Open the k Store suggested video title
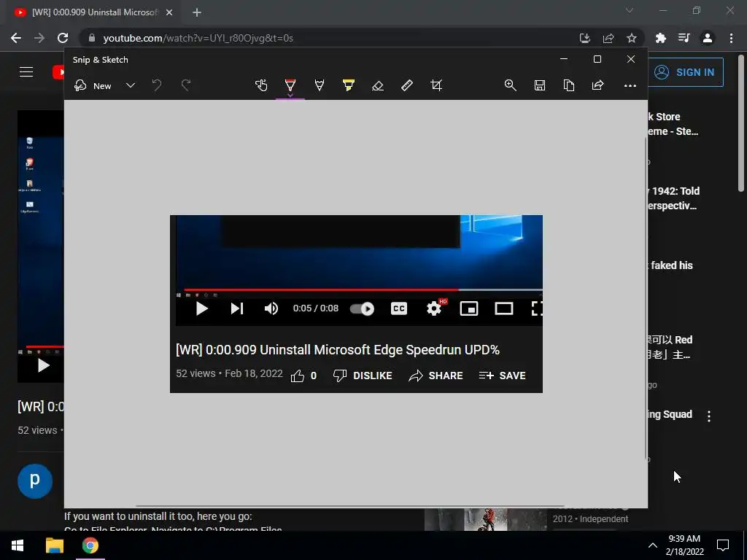 coord(672,124)
